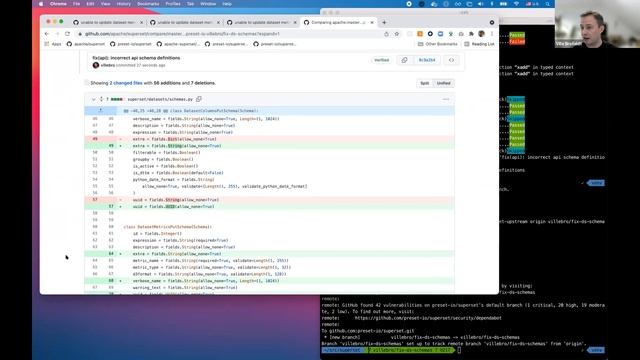This screenshot has width=640, height=360.
Task: Go forward in Chrome
Action: tap(57, 34)
